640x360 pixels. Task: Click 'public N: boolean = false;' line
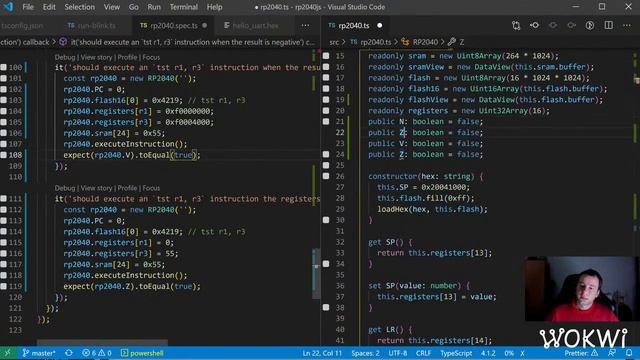(x=425, y=122)
